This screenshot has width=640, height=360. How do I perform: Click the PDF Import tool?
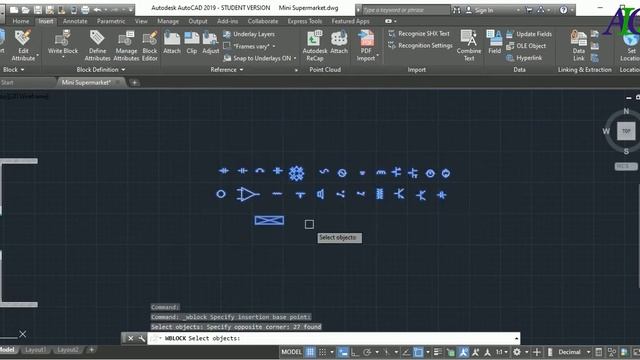pyautogui.click(x=366, y=46)
